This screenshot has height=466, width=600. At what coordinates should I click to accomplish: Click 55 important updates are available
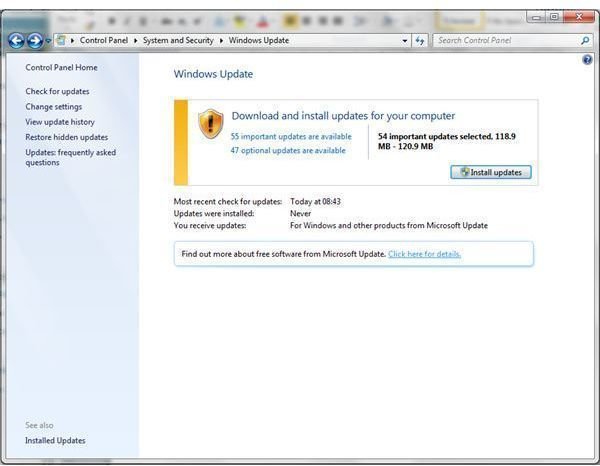click(291, 137)
